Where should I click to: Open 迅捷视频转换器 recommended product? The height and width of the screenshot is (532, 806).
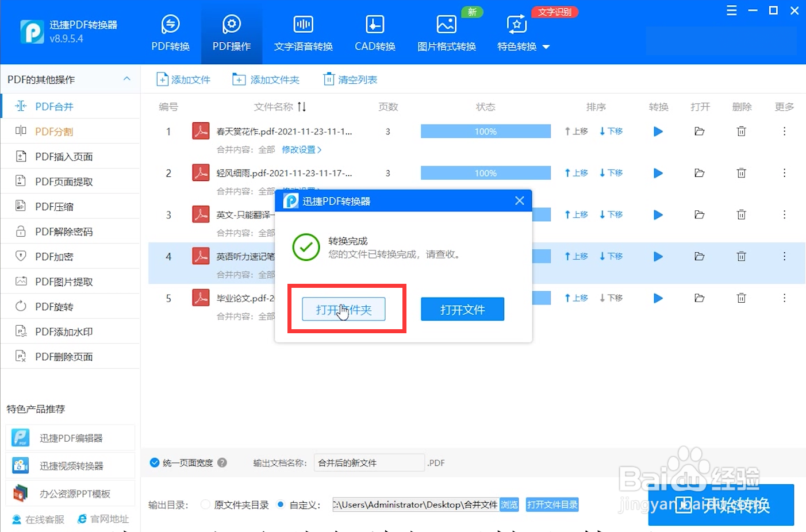[70, 465]
